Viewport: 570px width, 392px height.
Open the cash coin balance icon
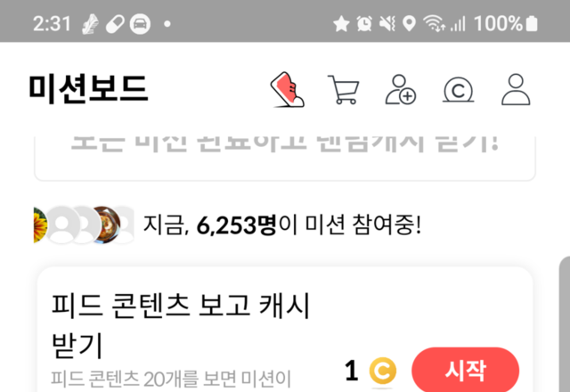(458, 89)
